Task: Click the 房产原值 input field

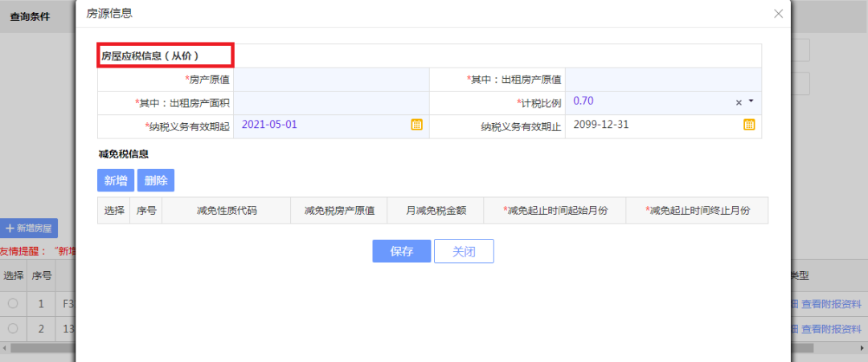Action: 331,80
